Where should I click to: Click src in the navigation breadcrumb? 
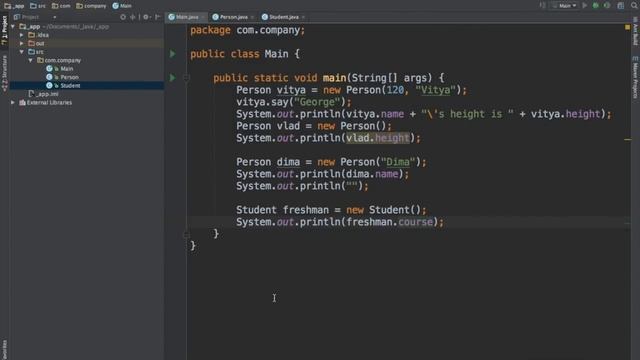(38, 6)
